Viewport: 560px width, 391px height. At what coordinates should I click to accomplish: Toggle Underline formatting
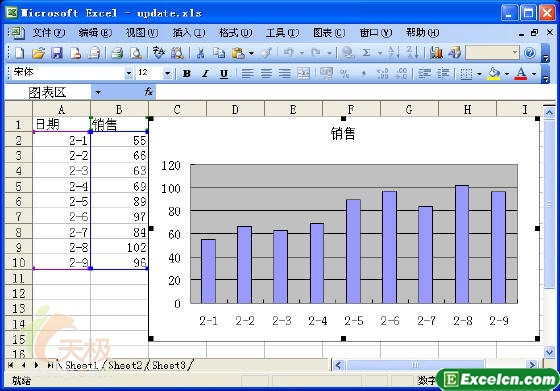pyautogui.click(x=224, y=74)
